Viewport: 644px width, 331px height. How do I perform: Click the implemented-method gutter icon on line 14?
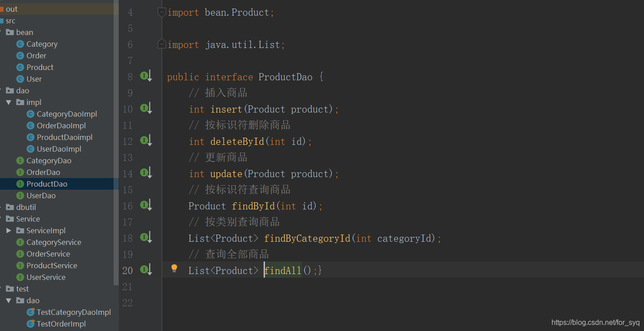(x=146, y=173)
